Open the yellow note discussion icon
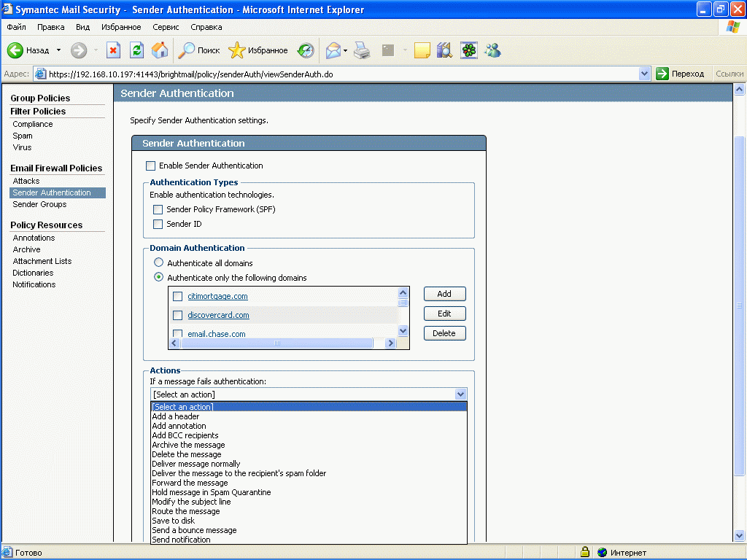The image size is (747, 560). (422, 50)
